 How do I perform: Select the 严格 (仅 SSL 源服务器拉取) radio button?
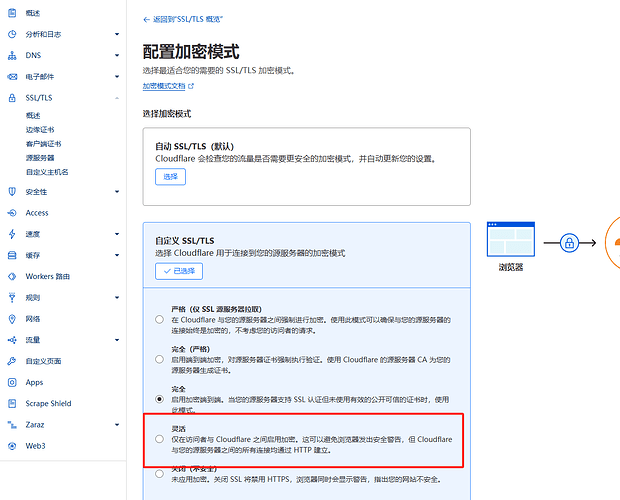point(159,319)
